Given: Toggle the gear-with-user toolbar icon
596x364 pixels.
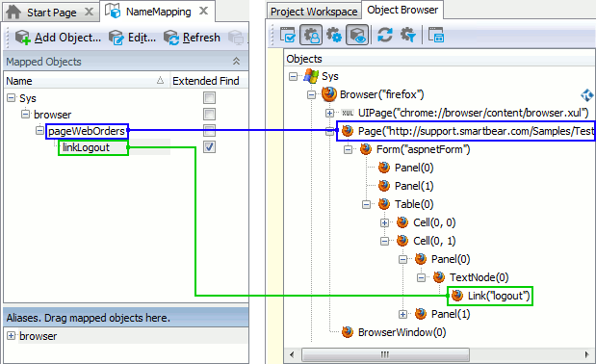Looking at the screenshot, I should (311, 36).
